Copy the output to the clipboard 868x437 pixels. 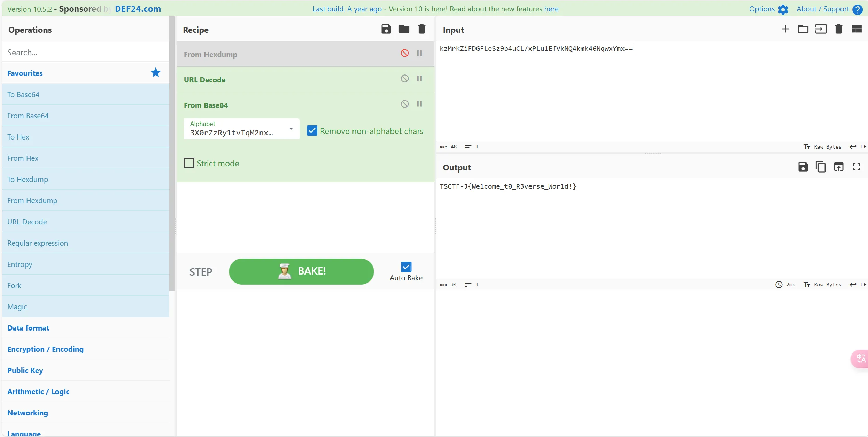click(x=821, y=167)
